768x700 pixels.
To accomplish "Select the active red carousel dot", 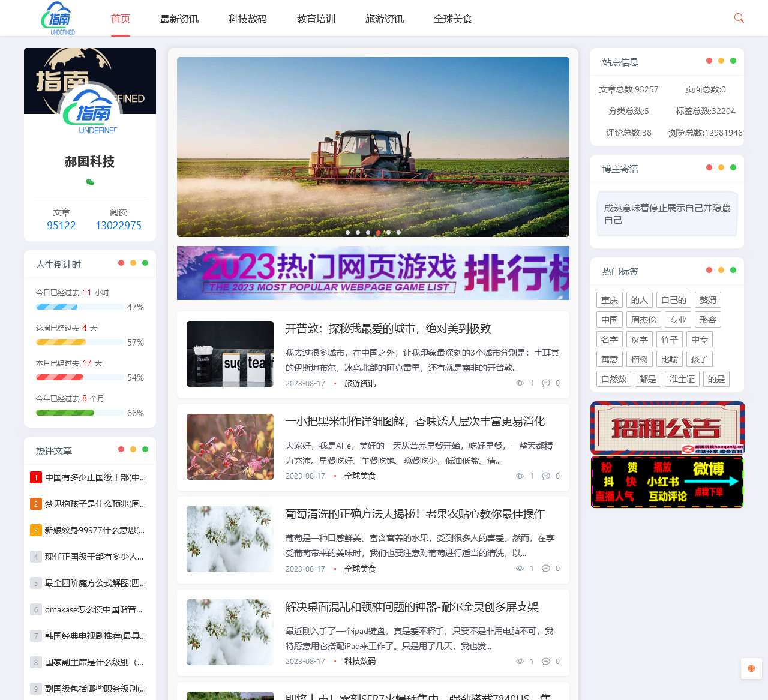I will [378, 232].
